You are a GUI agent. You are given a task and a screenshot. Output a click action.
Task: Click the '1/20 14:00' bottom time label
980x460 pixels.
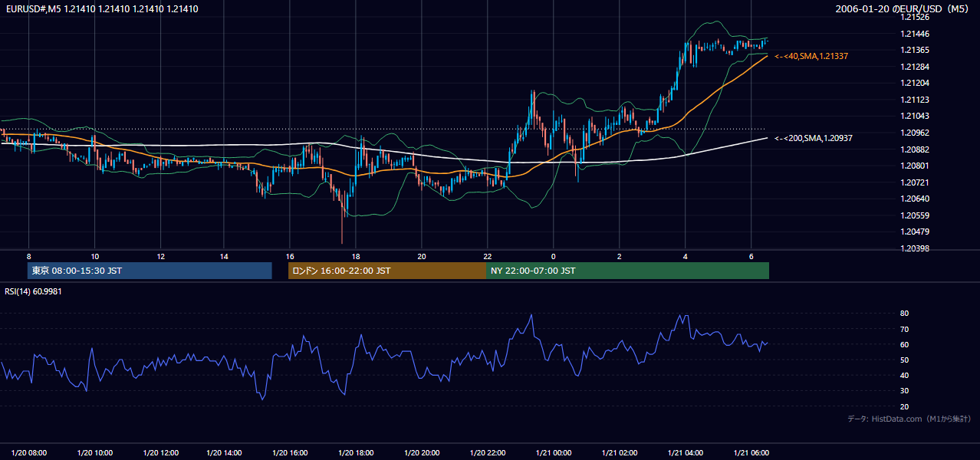[225, 452]
